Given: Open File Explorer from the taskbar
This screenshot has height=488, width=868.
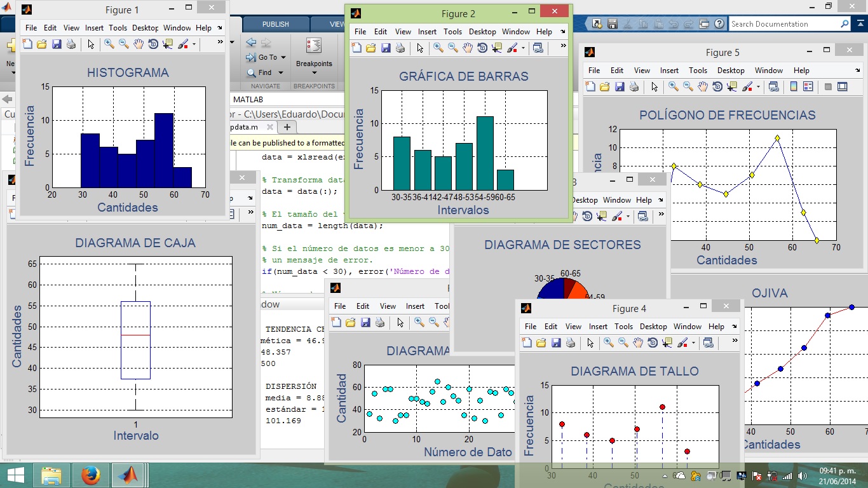Looking at the screenshot, I should pos(51,475).
